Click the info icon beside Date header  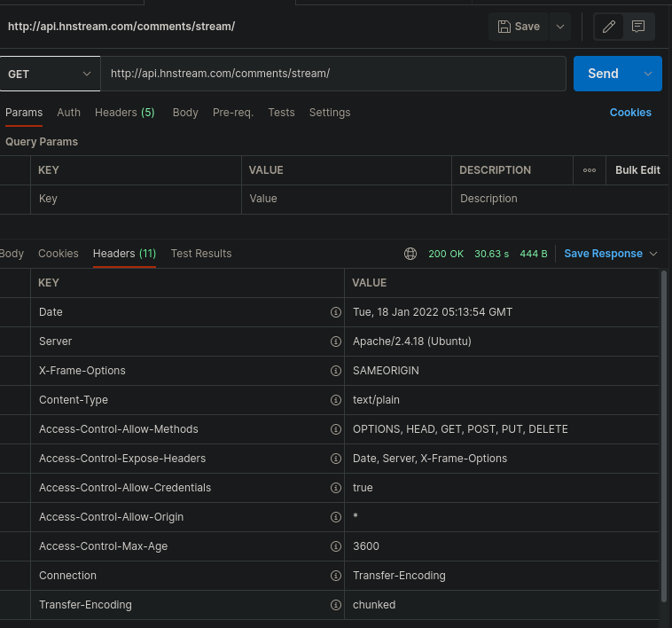[x=336, y=312]
